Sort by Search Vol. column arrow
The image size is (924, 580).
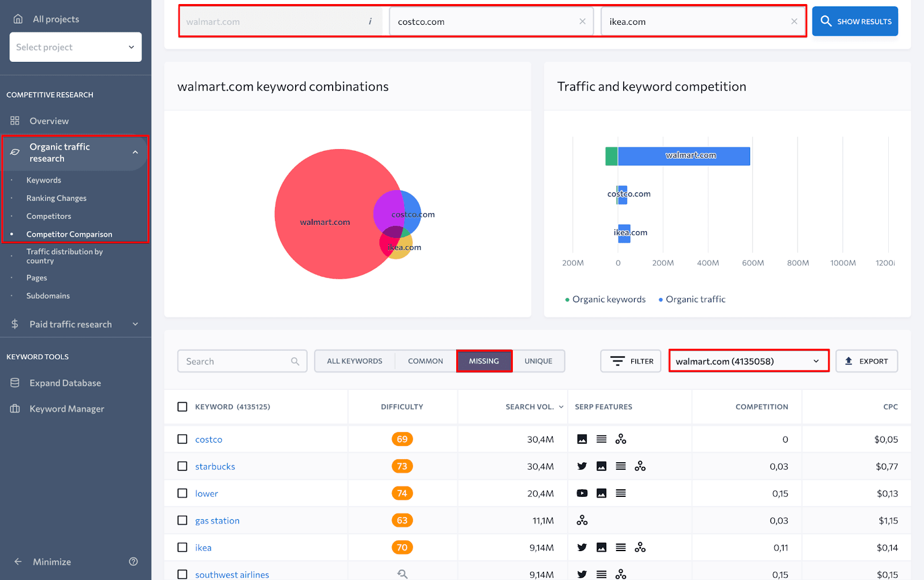click(561, 407)
